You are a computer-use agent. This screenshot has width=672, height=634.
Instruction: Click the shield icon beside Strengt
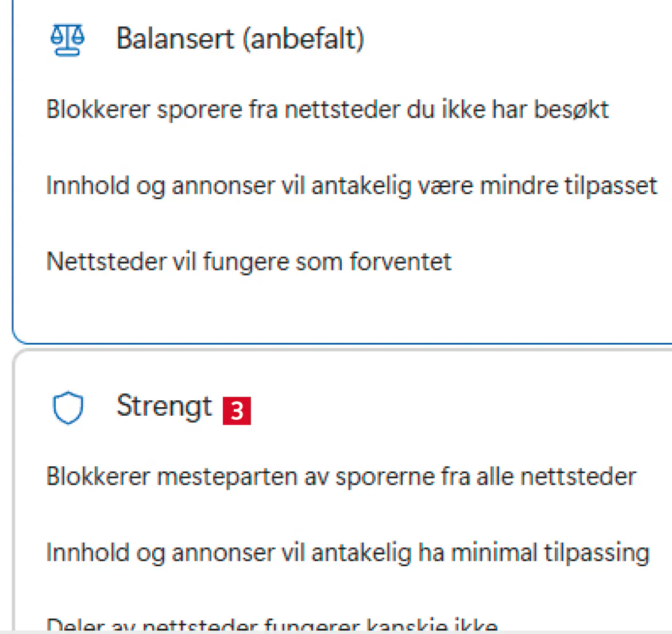coord(68,408)
